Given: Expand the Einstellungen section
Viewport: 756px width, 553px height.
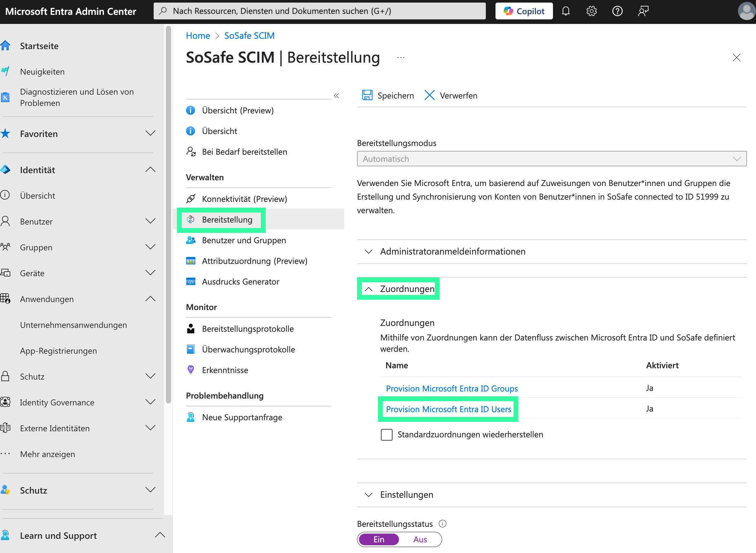Looking at the screenshot, I should tap(406, 495).
